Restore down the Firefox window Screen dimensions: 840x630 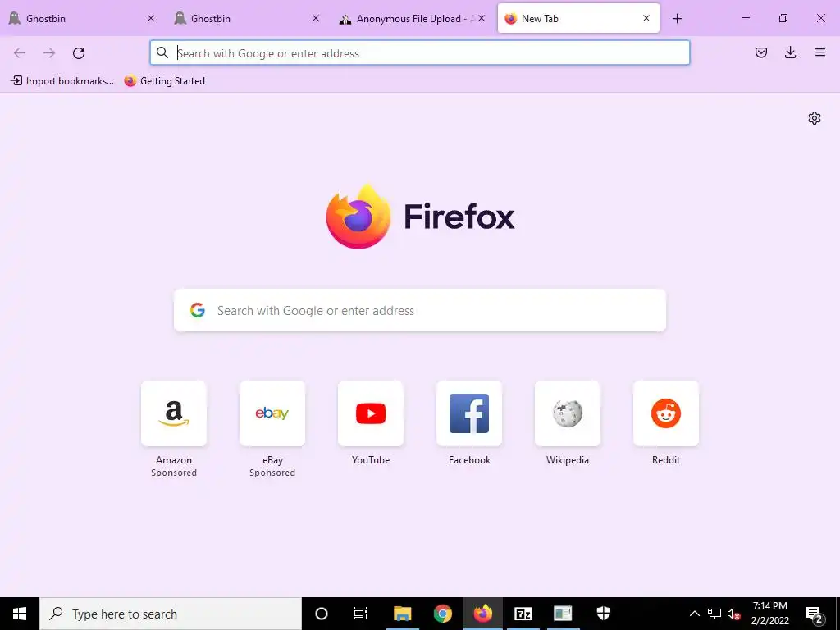click(783, 18)
